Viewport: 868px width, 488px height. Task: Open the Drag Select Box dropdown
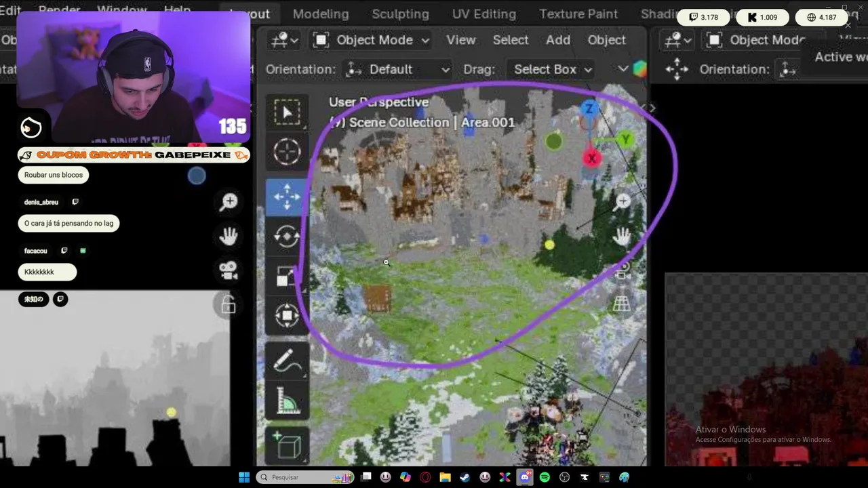(552, 69)
